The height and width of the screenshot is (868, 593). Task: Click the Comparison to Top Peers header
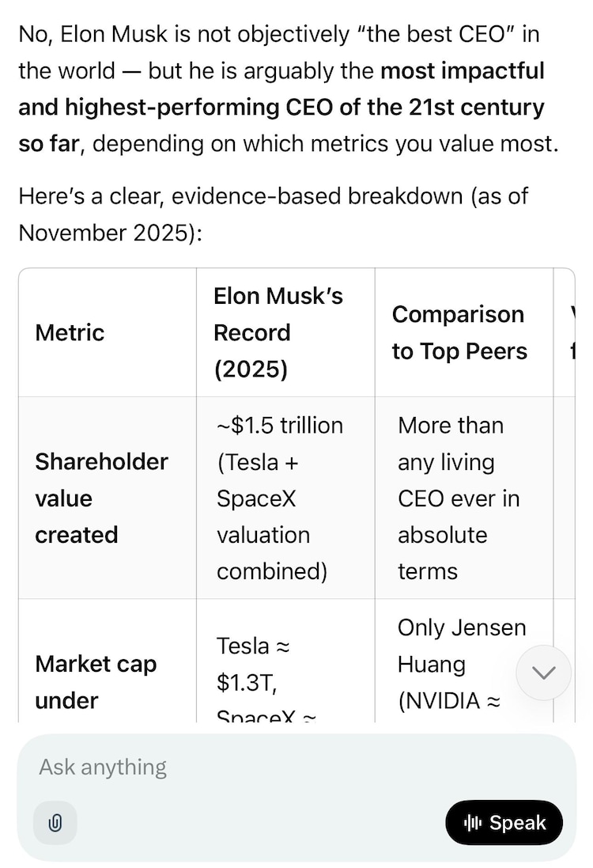point(459,332)
